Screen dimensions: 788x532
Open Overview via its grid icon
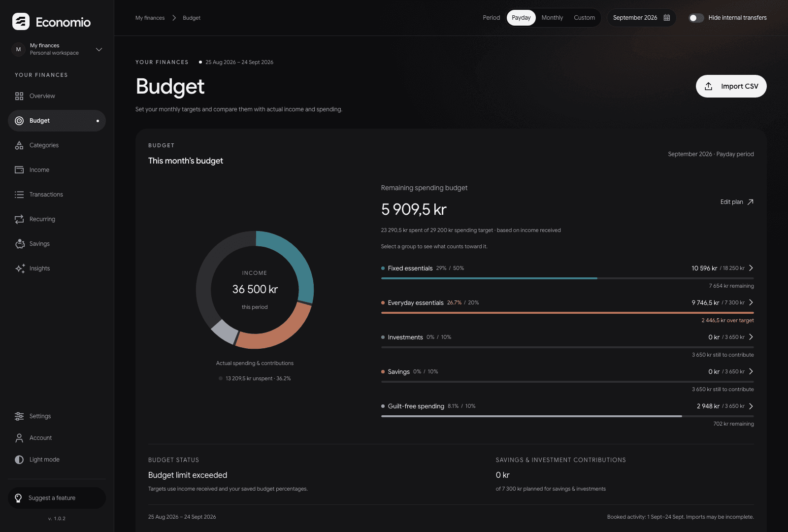19,96
